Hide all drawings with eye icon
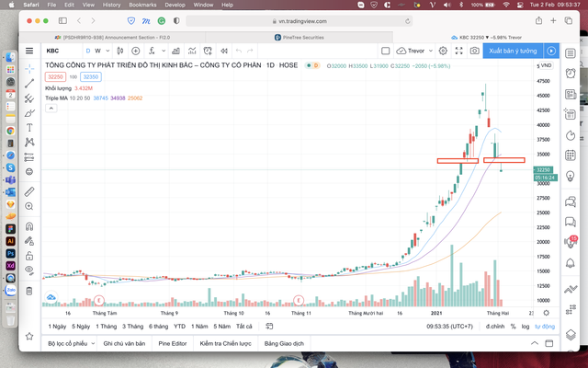This screenshot has width=588, height=368. coord(29,270)
